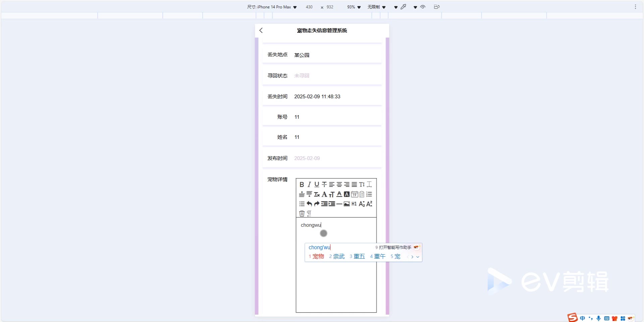Choose candidate 宠物 in the IME popup

click(316, 257)
